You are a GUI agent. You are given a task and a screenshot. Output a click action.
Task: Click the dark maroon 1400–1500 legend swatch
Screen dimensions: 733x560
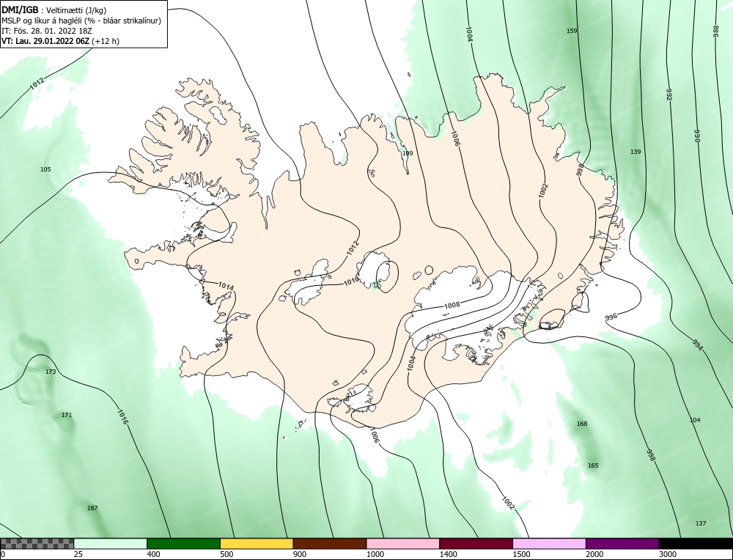click(x=476, y=543)
